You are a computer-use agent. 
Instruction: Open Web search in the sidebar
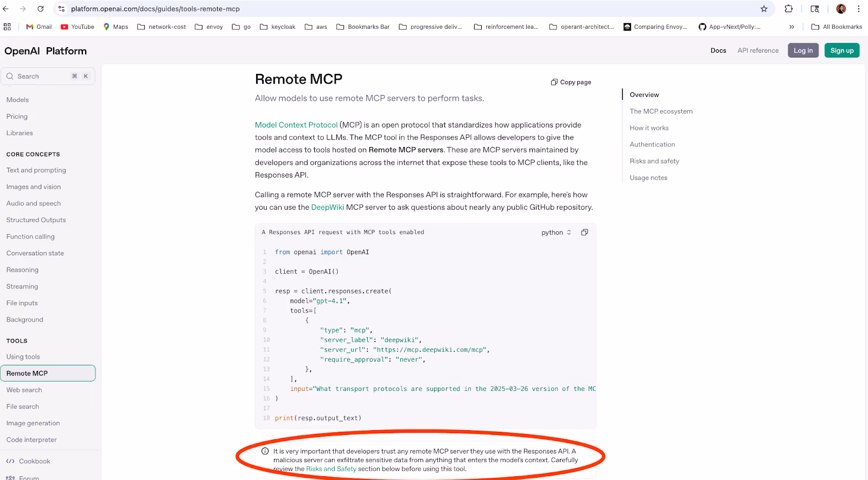point(24,390)
